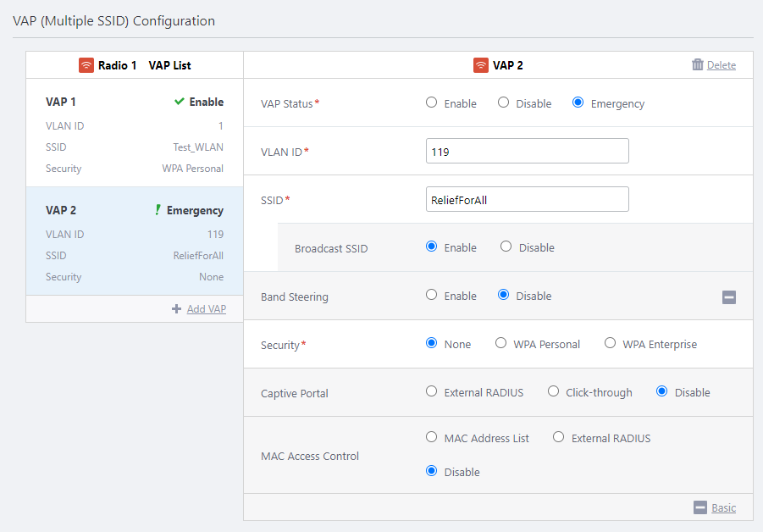The width and height of the screenshot is (763, 532).
Task: Select VAP 2 Emergency entry in list
Action: pos(134,242)
